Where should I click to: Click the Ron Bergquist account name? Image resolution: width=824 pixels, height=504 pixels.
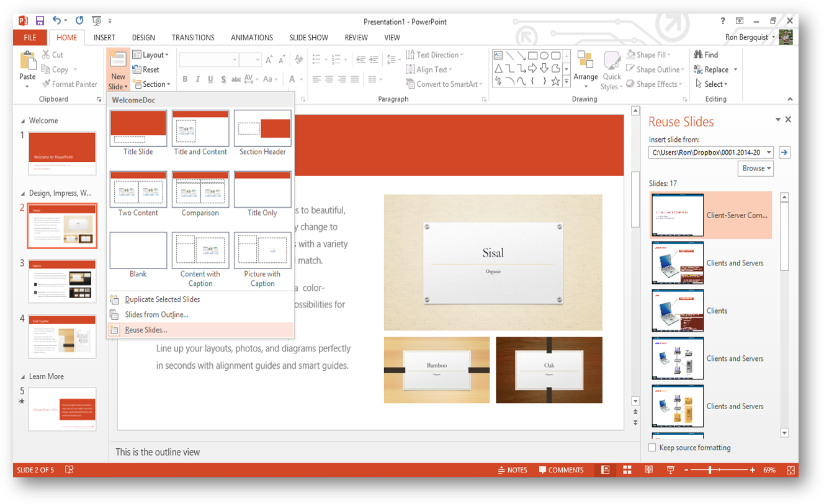[x=748, y=38]
